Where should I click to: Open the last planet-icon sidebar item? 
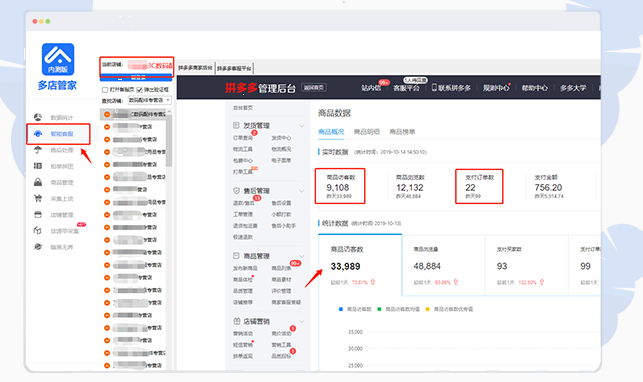click(38, 247)
